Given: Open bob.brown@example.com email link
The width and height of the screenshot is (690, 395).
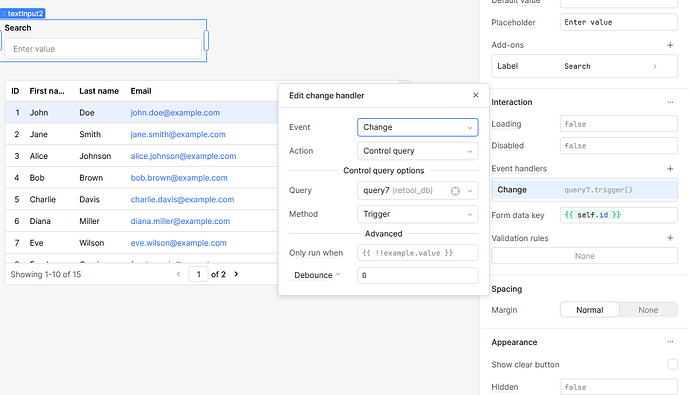Looking at the screenshot, I should [x=179, y=178].
